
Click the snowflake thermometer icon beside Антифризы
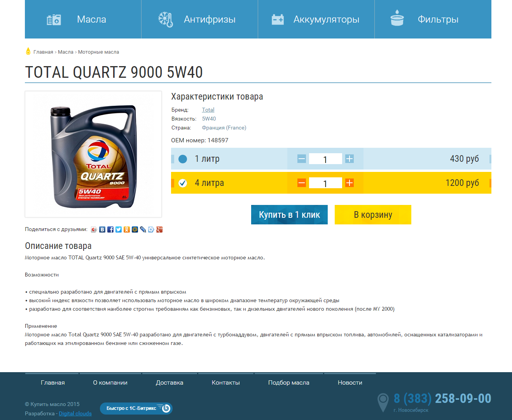coord(166,19)
